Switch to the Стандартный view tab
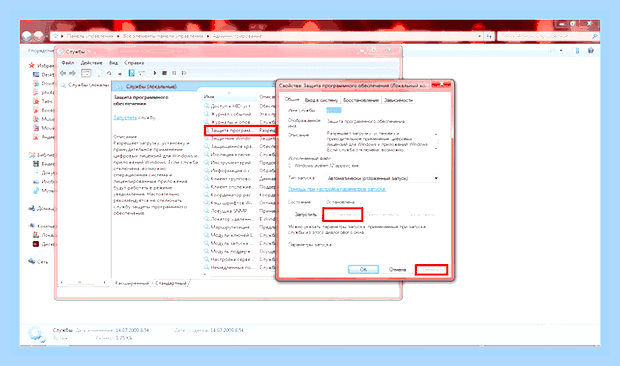 click(171, 283)
